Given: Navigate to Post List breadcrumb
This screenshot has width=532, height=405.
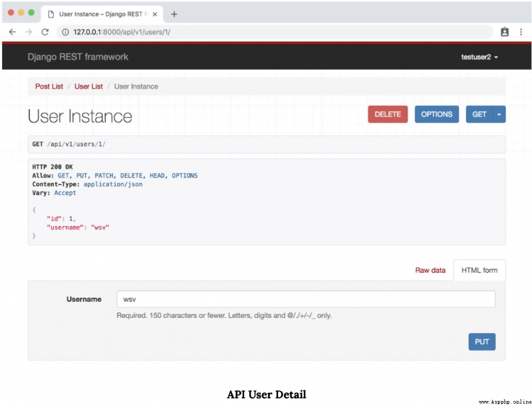Looking at the screenshot, I should (49, 86).
